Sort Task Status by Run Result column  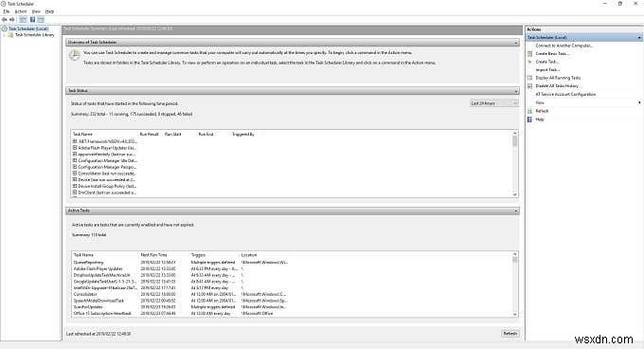pyautogui.click(x=149, y=134)
